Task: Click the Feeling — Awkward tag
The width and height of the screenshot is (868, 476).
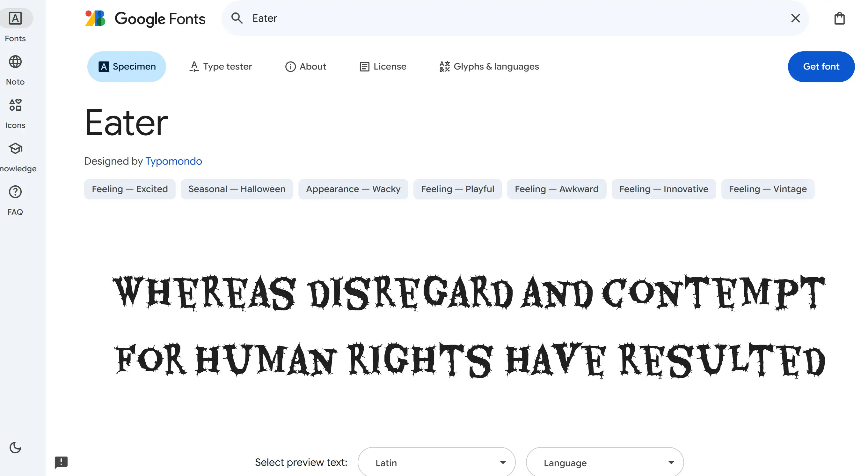Action: coord(557,189)
